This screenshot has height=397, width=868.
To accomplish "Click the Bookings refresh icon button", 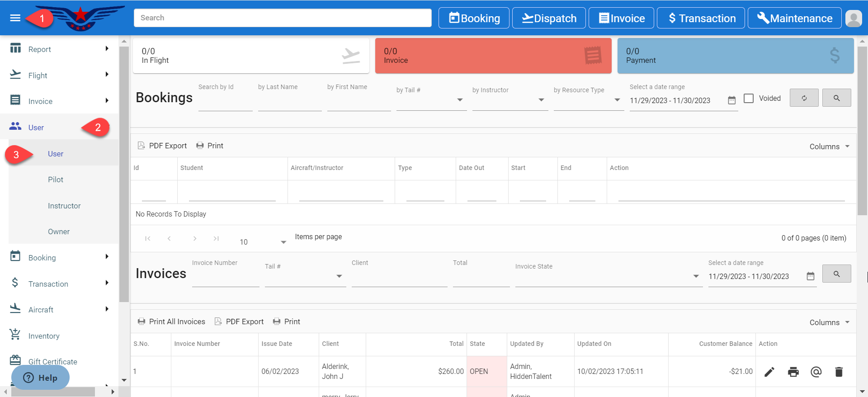I will coord(804,98).
